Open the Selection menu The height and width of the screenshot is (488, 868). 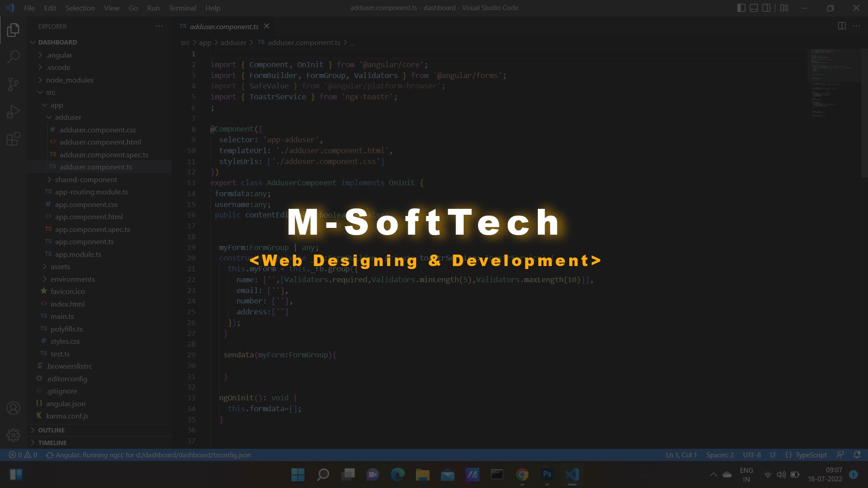point(80,8)
